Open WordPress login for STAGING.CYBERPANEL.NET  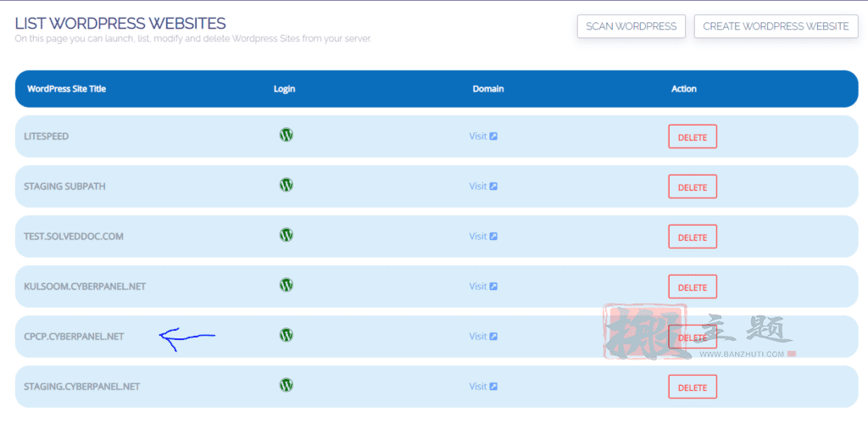287,385
